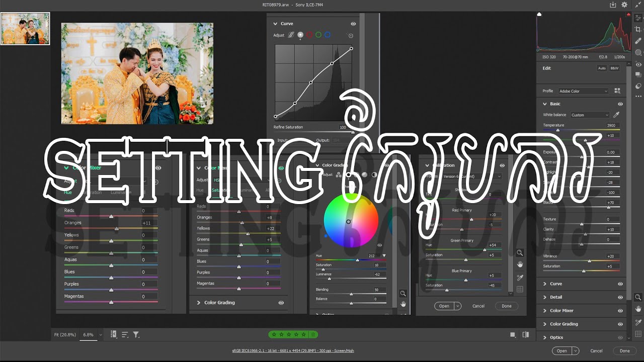Toggle eye on overlaid Calibration panel header
The height and width of the screenshot is (362, 644).
[x=502, y=165]
